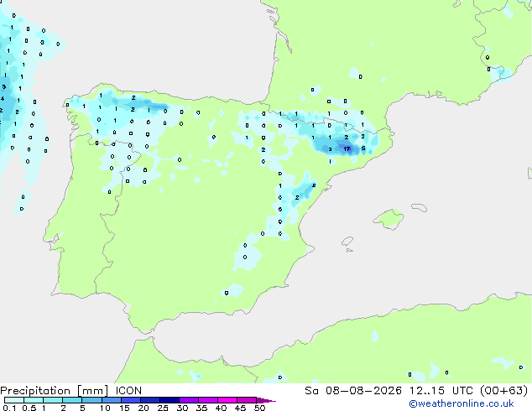Select the 1–2 mm legend color box

[53, 400]
